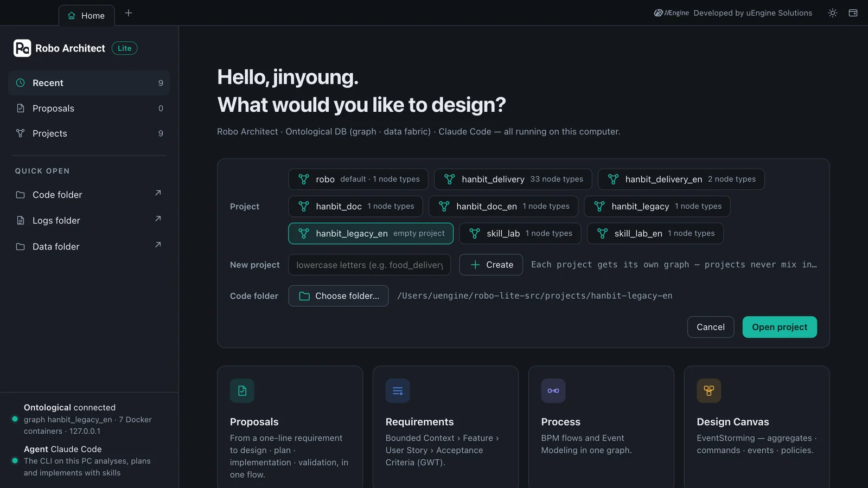
Task: Click the external arrow icon beside Logs folder
Action: [x=158, y=219]
